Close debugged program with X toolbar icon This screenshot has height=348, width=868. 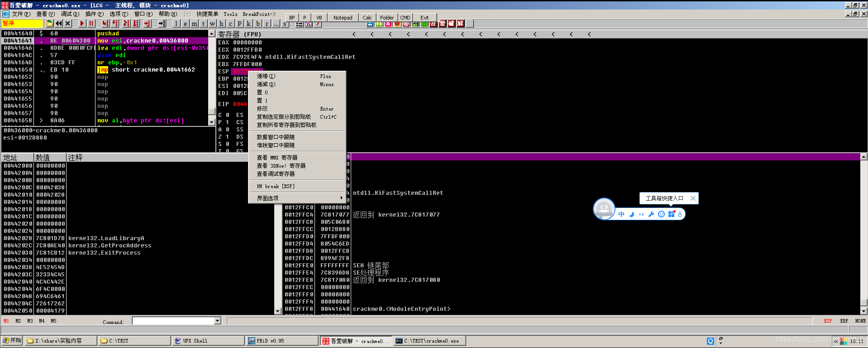(x=68, y=24)
